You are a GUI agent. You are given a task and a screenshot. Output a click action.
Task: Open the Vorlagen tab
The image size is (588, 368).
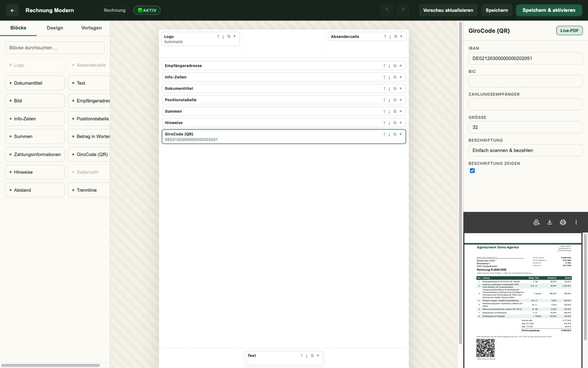point(92,28)
